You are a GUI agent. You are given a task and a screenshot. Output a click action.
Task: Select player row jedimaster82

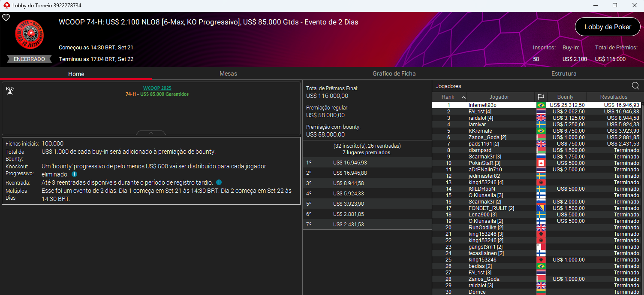pyautogui.click(x=536, y=176)
